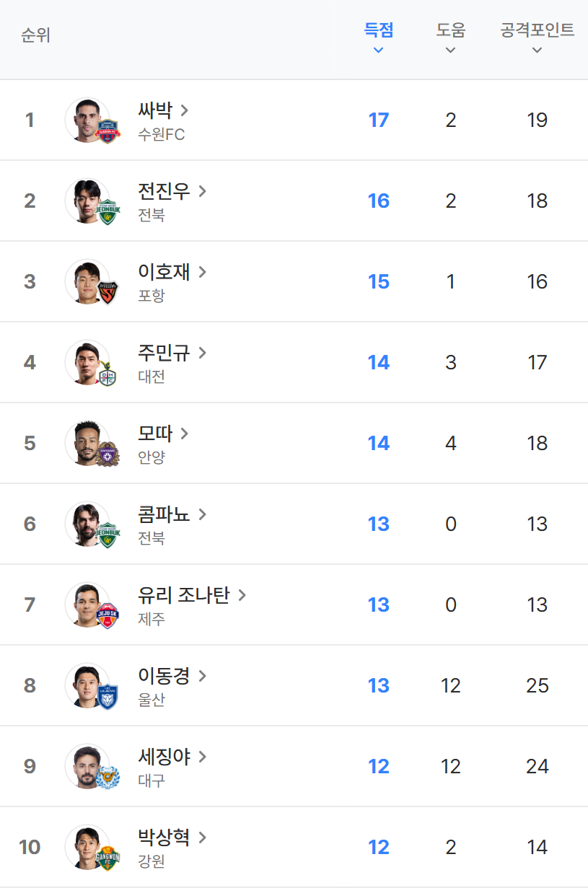The image size is (588, 888).
Task: Open 이동경 player name link
Action: coord(164,676)
